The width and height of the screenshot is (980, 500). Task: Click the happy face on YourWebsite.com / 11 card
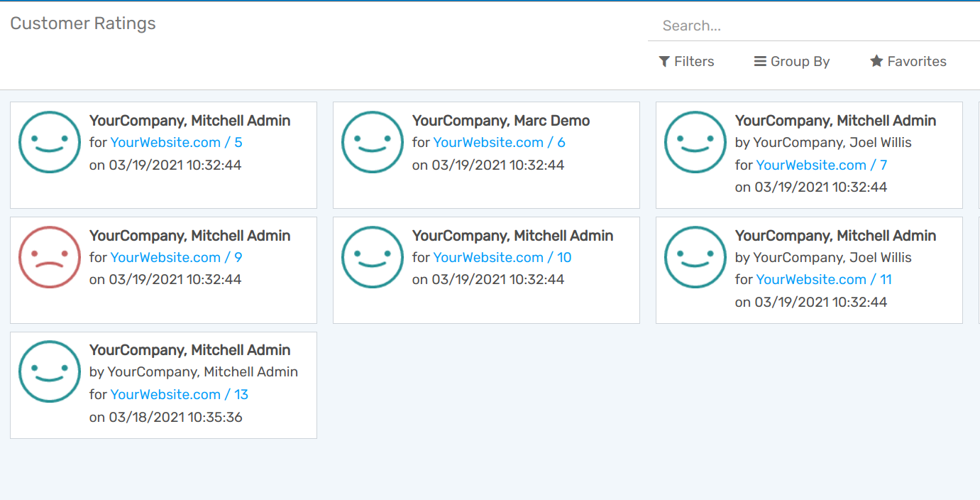tap(695, 257)
